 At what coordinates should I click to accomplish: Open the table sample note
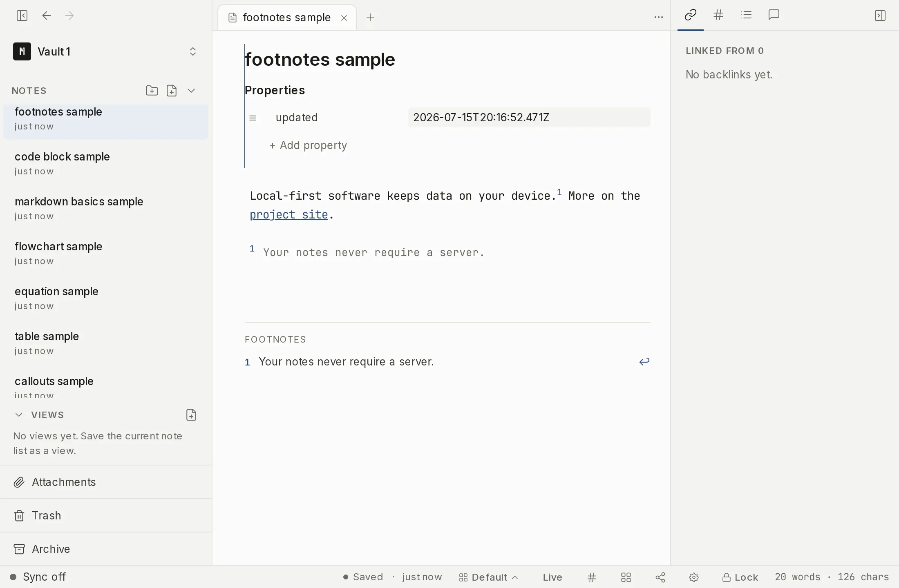tap(106, 343)
